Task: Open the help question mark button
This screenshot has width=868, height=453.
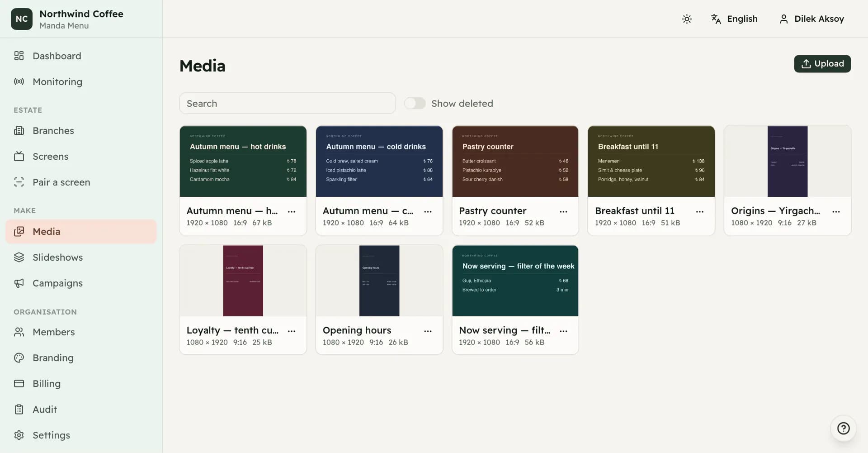Action: point(843,428)
